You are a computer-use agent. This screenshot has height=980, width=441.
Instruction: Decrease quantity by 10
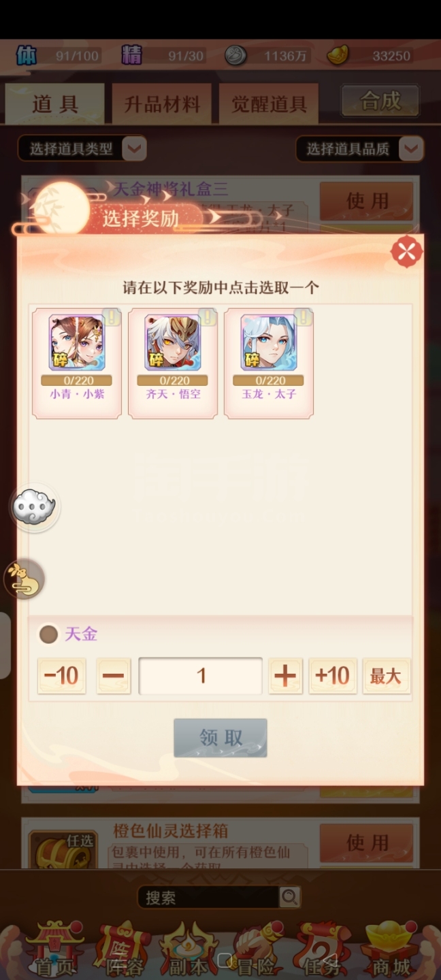[x=61, y=676]
